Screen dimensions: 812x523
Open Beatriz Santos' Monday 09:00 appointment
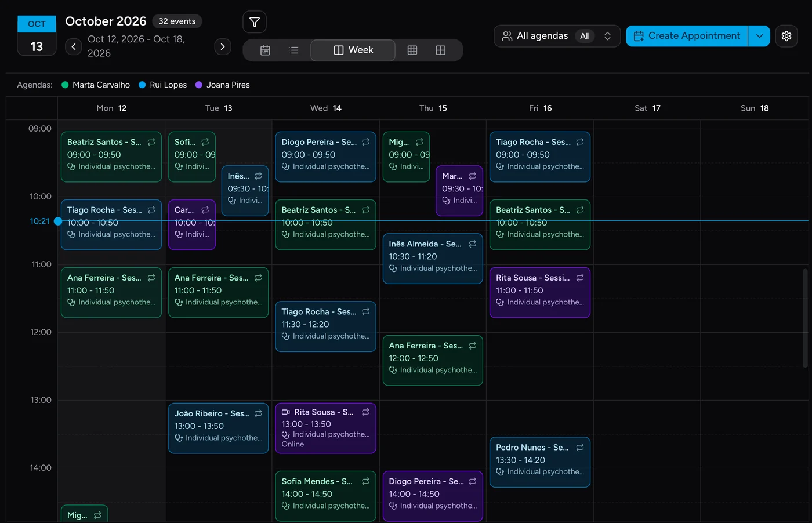[111, 157]
